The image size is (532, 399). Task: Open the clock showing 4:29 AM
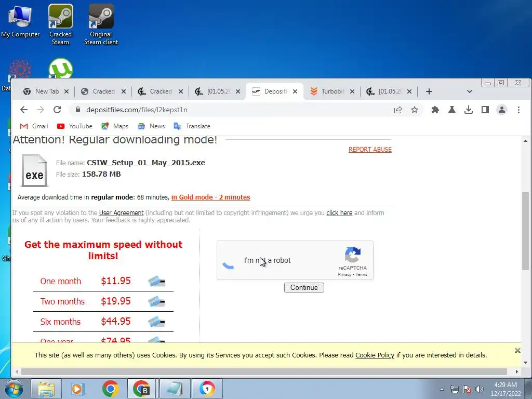(506, 389)
